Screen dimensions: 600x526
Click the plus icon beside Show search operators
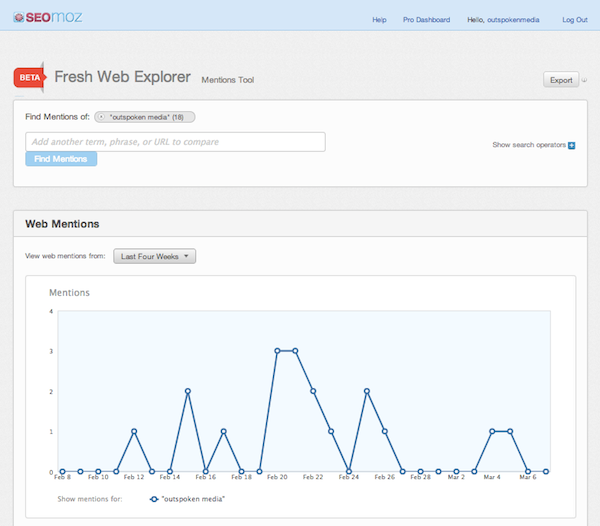[572, 145]
